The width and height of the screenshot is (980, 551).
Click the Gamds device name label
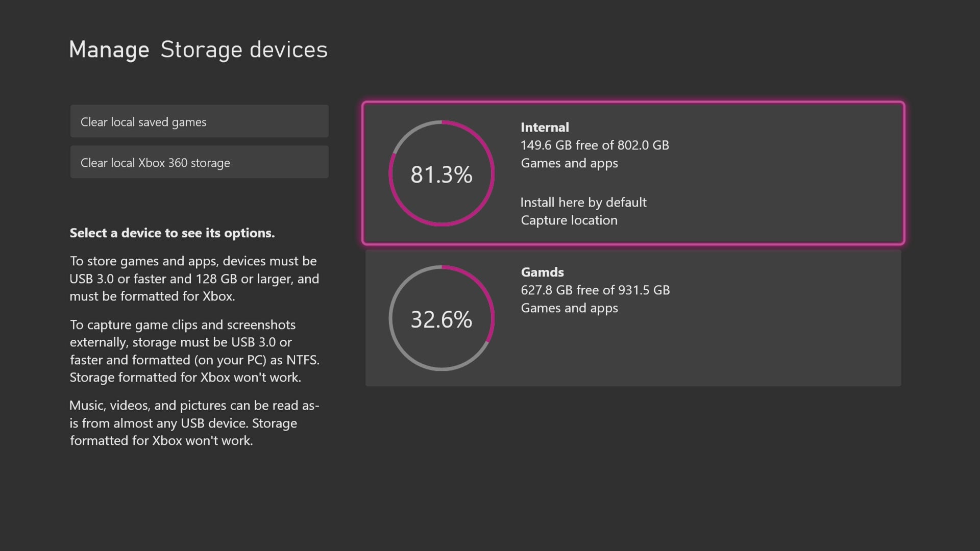[542, 272]
